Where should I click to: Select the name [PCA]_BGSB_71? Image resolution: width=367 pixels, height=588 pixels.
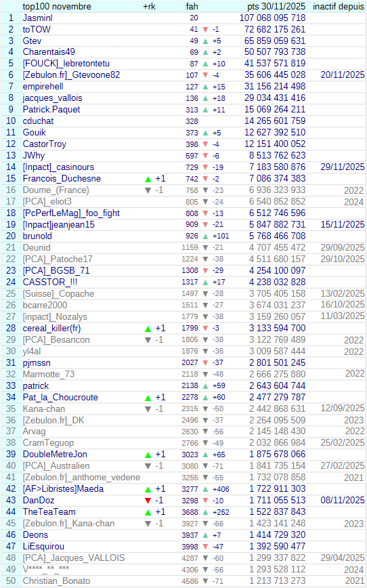56,271
